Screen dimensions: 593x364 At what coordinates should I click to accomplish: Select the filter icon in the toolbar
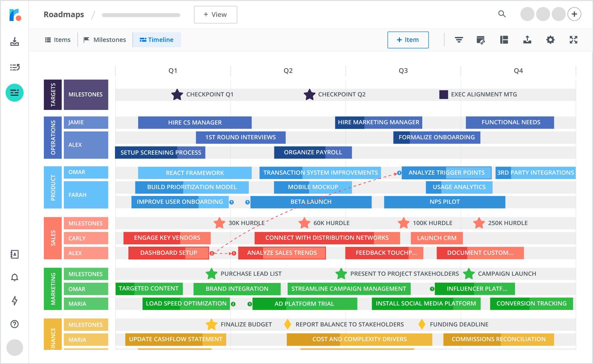pyautogui.click(x=459, y=40)
